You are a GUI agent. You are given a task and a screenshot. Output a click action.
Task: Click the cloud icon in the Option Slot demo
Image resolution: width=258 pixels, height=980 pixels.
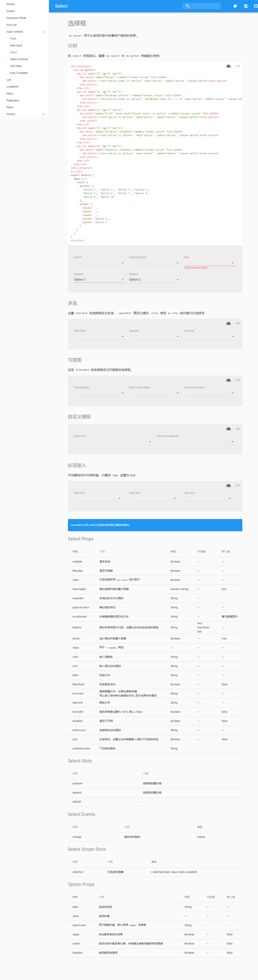[x=228, y=429]
